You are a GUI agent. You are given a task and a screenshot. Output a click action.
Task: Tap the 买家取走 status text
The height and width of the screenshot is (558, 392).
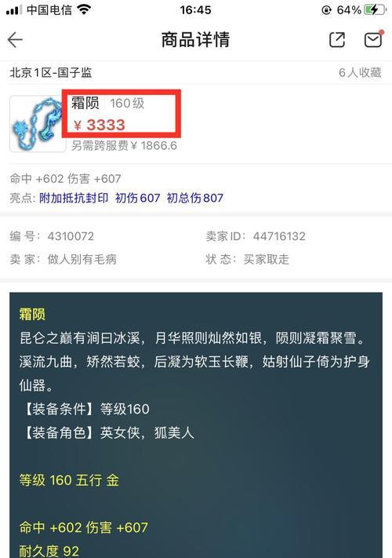[267, 259]
